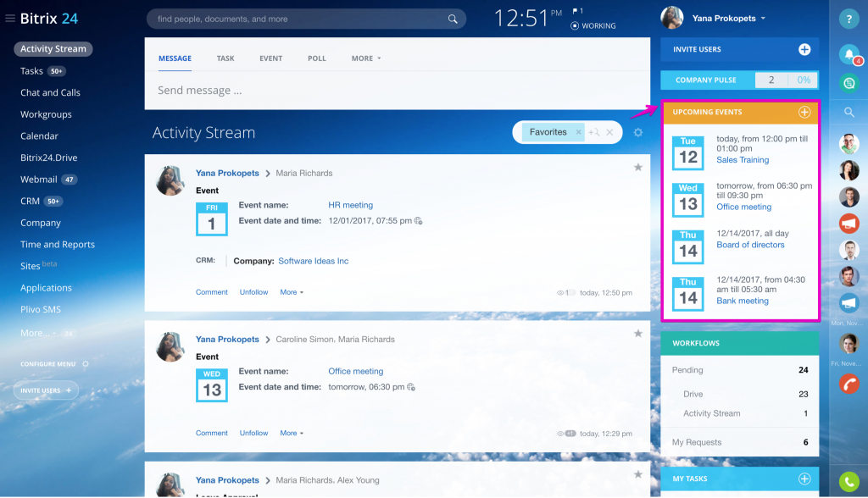The width and height of the screenshot is (868, 498).
Task: Open notifications bell with 4 badge
Action: click(849, 53)
